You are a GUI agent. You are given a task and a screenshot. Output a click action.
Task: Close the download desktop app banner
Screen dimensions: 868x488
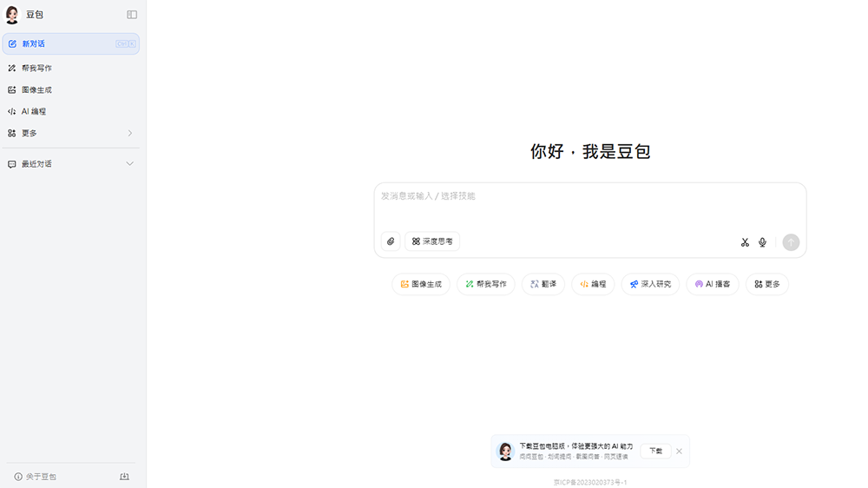click(x=680, y=452)
